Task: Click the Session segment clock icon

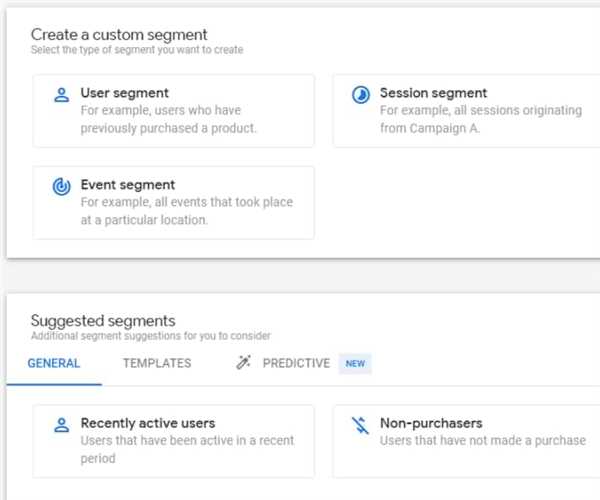Action: coord(360,94)
